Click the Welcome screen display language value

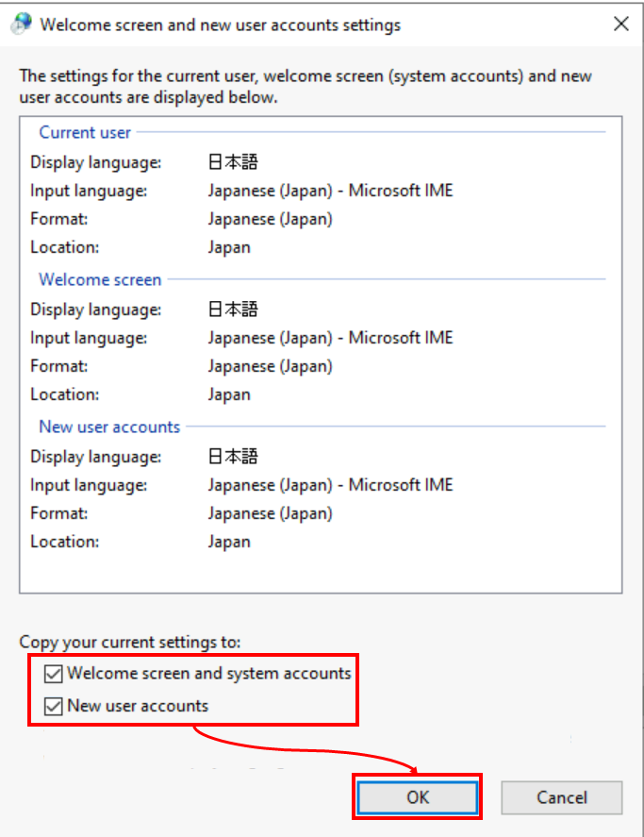(233, 310)
